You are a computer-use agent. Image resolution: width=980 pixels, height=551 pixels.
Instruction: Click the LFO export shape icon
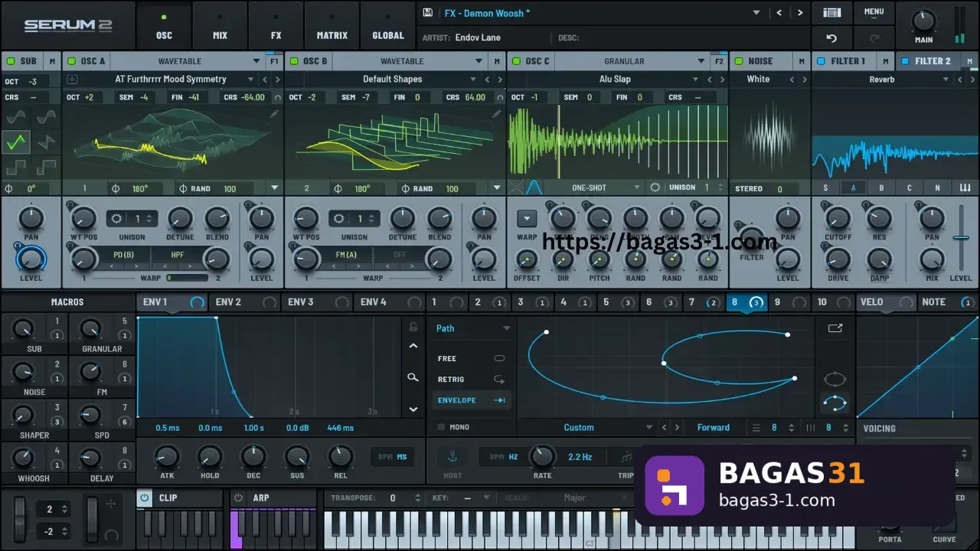835,328
